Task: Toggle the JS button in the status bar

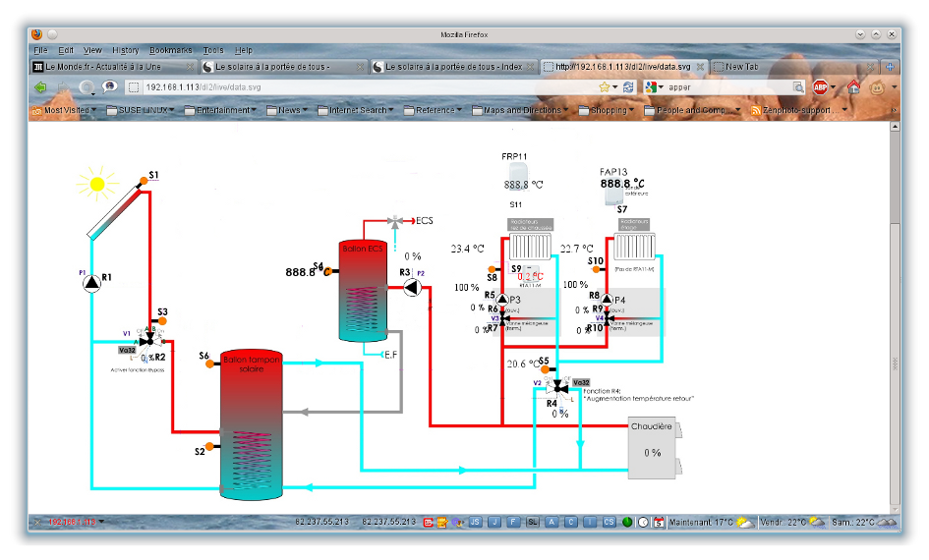Action: (x=475, y=522)
